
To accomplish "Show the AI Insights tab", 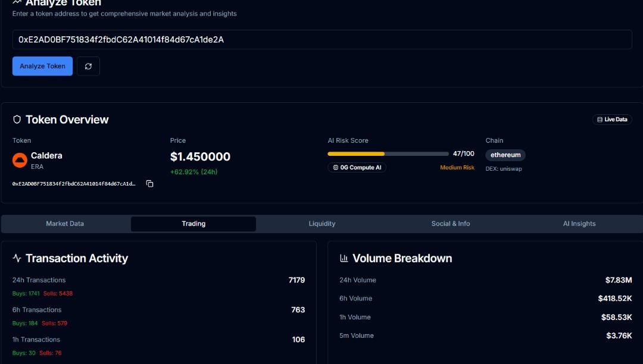I will click(x=579, y=224).
